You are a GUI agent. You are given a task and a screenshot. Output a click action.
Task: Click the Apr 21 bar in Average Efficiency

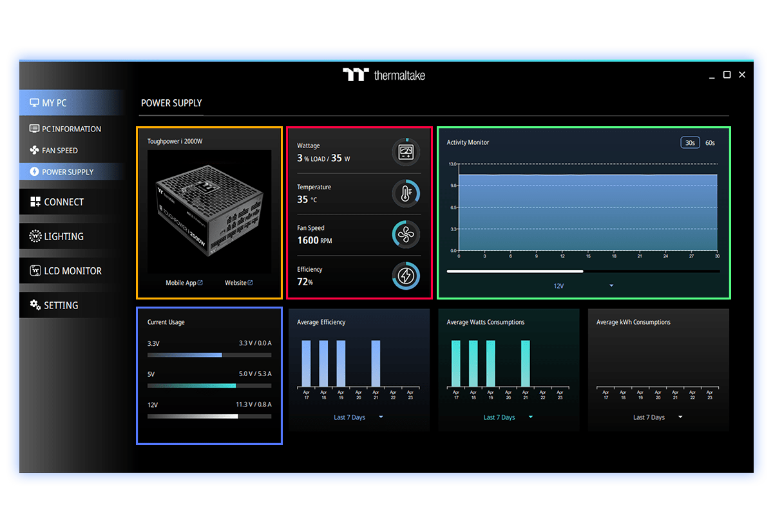coord(376,363)
